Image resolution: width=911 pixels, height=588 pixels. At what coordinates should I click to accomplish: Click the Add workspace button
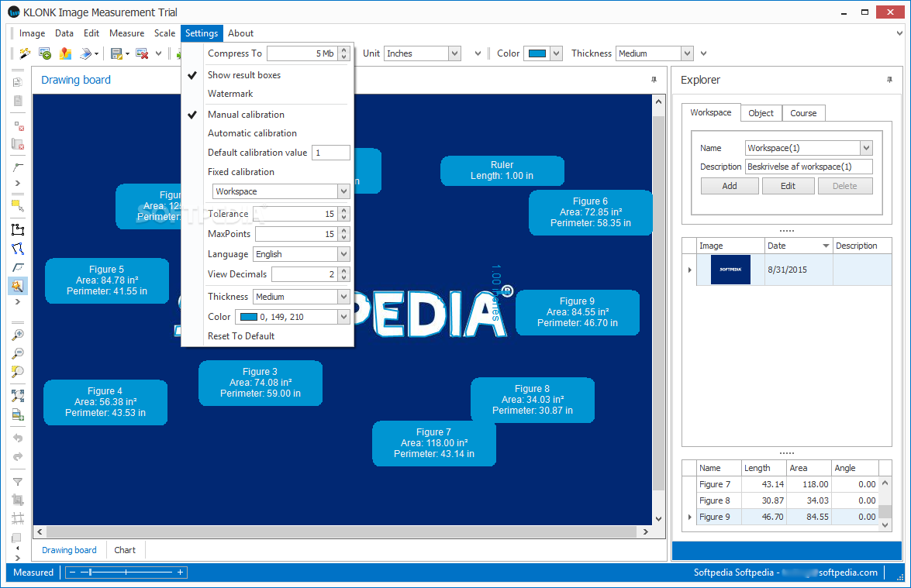click(729, 186)
